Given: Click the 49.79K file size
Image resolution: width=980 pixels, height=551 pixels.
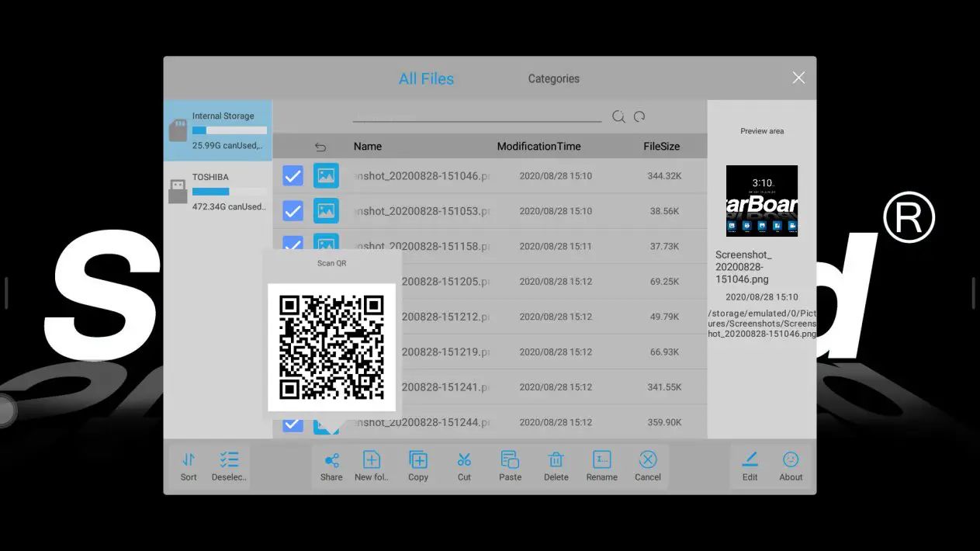Looking at the screenshot, I should tap(665, 317).
